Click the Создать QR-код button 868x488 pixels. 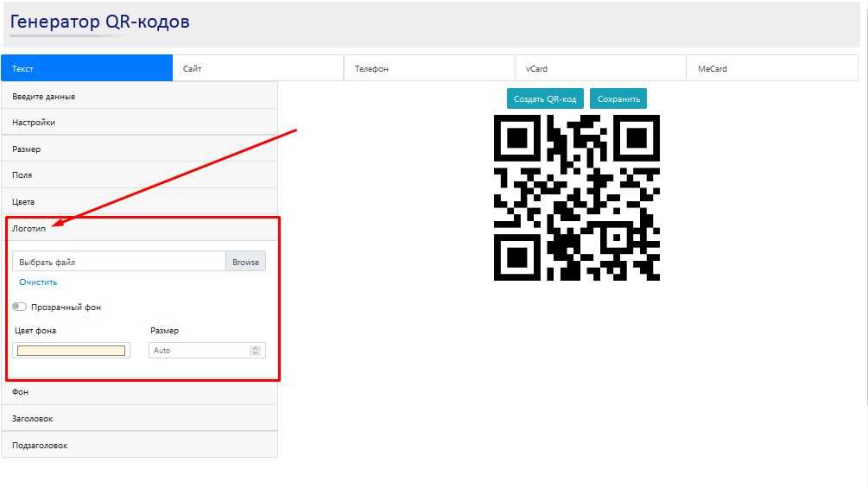[545, 98]
